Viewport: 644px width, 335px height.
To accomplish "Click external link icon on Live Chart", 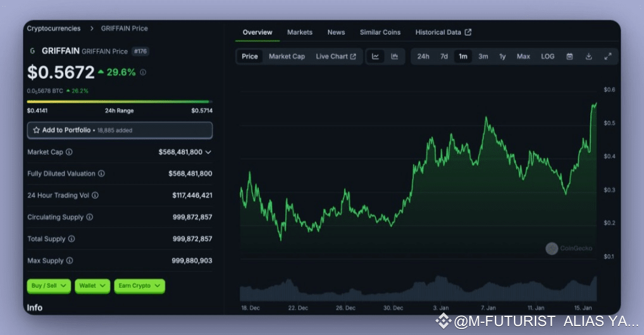I will coord(353,56).
